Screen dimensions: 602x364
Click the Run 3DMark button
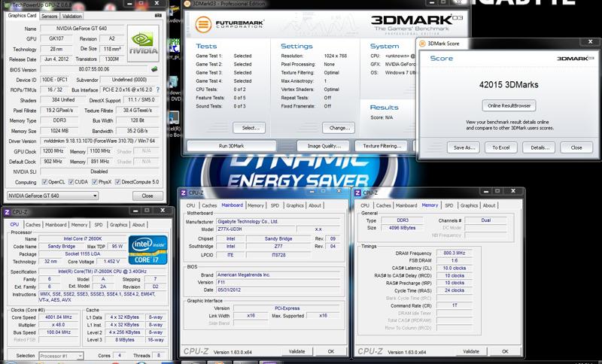[x=232, y=146]
